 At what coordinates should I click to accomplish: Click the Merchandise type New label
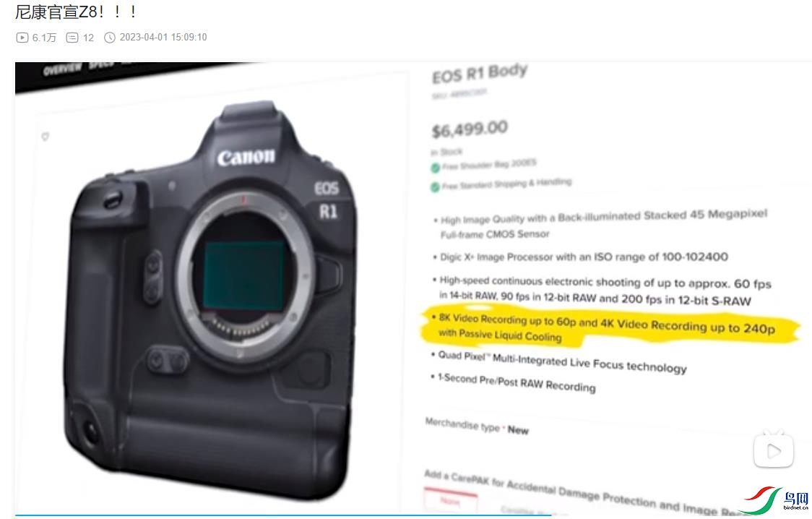(x=477, y=426)
